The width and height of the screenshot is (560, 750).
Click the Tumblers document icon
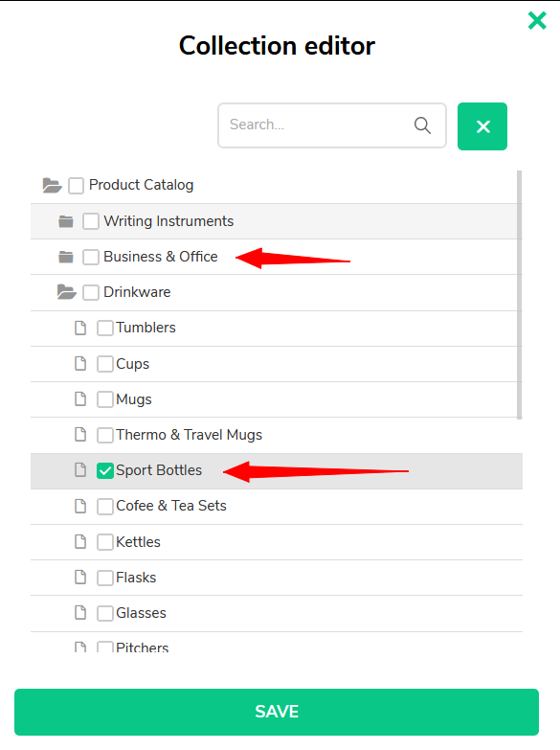80,328
